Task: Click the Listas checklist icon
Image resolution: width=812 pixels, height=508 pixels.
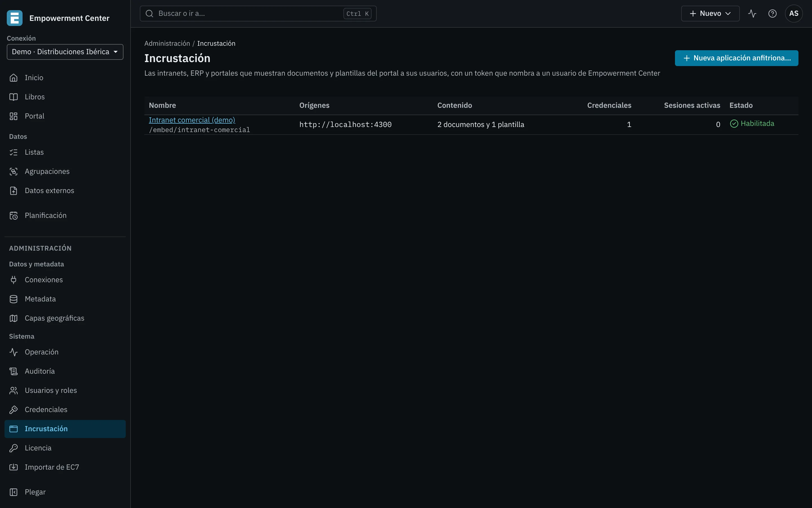Action: (14, 152)
